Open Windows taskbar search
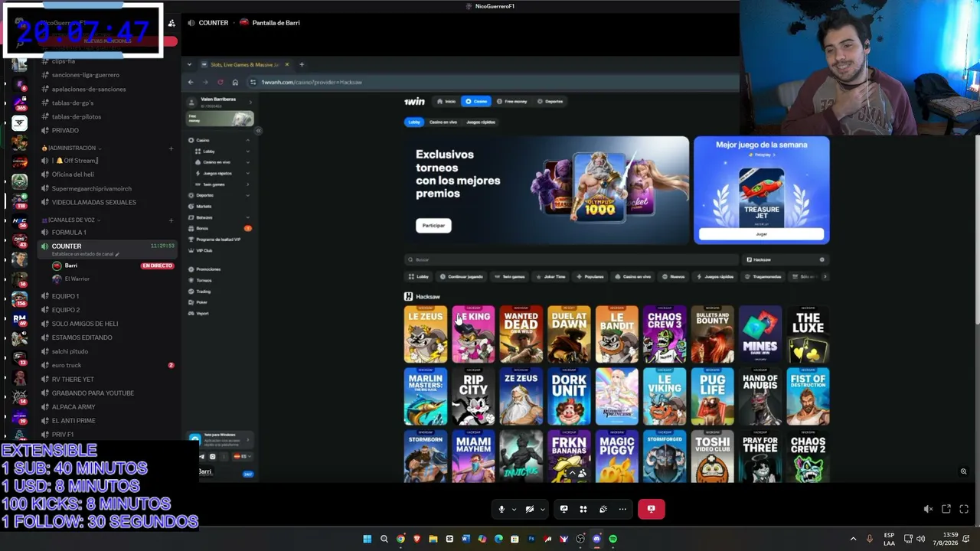980x551 pixels. [384, 539]
